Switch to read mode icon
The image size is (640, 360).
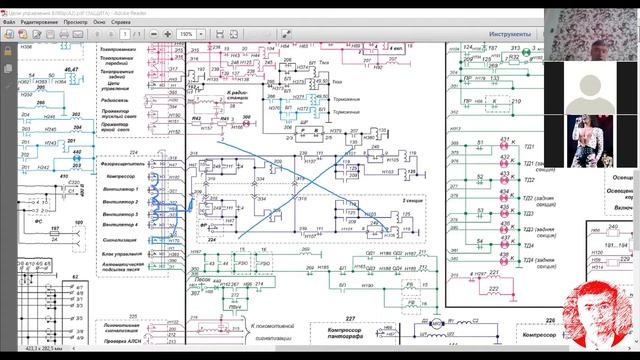[286, 34]
